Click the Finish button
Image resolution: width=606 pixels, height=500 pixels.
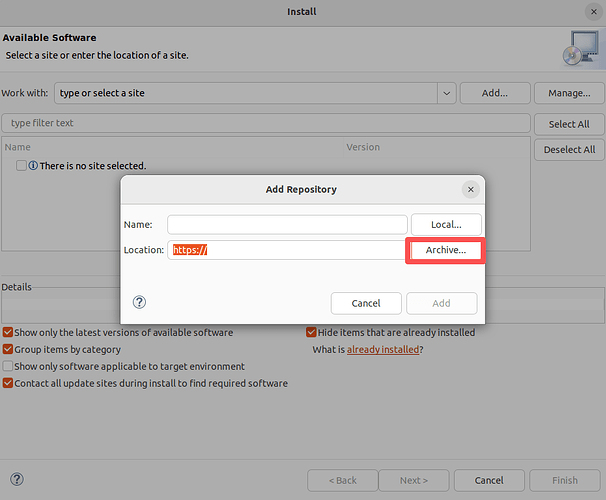[564, 480]
